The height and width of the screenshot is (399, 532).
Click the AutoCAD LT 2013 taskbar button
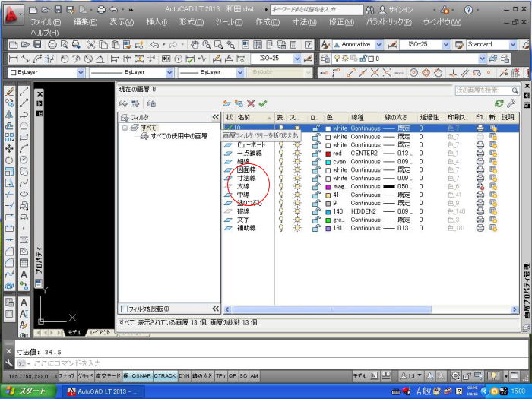point(103,391)
